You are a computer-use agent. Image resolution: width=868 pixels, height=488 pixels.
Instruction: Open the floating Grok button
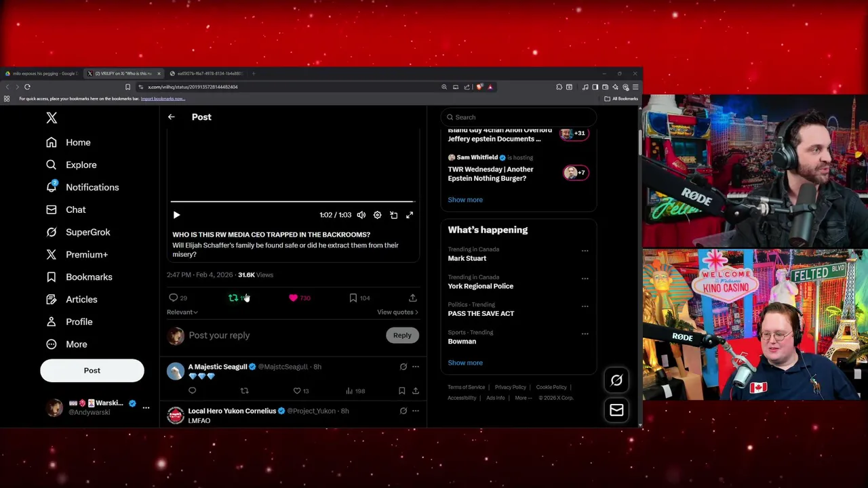click(616, 381)
